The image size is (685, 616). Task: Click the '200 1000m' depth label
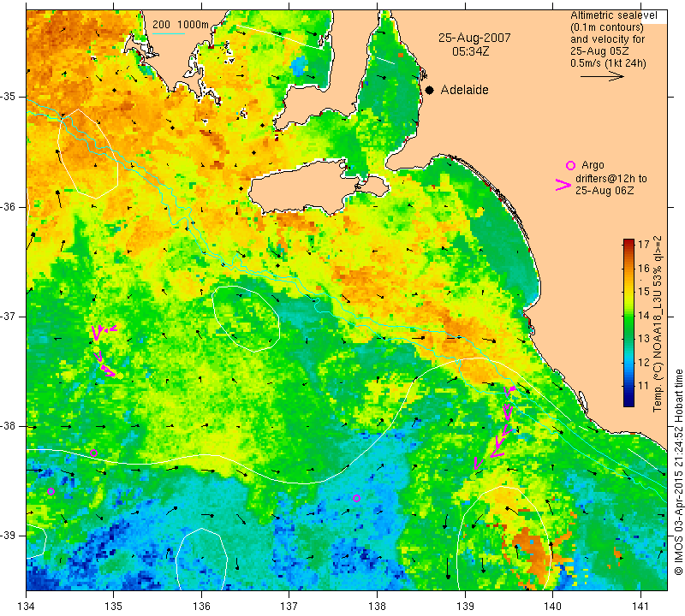click(181, 25)
